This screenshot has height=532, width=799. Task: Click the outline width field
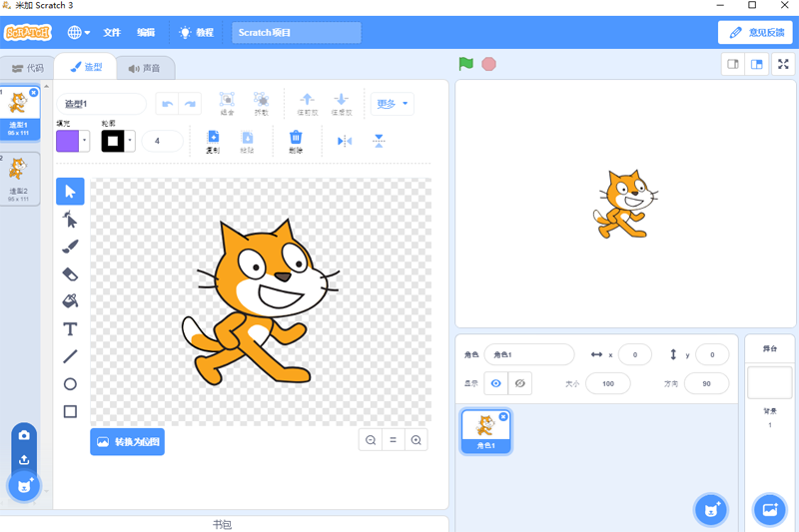pyautogui.click(x=162, y=141)
